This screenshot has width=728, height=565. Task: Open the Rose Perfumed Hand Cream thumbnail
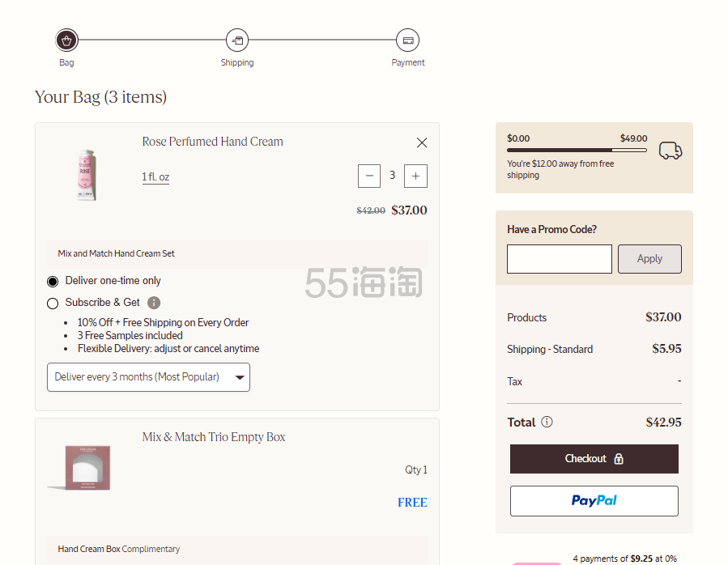(x=86, y=174)
